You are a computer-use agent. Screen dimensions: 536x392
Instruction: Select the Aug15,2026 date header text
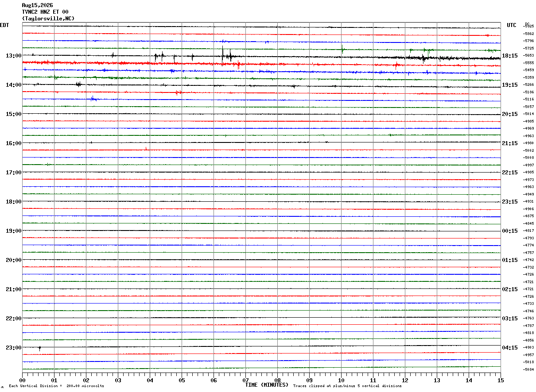[37, 5]
